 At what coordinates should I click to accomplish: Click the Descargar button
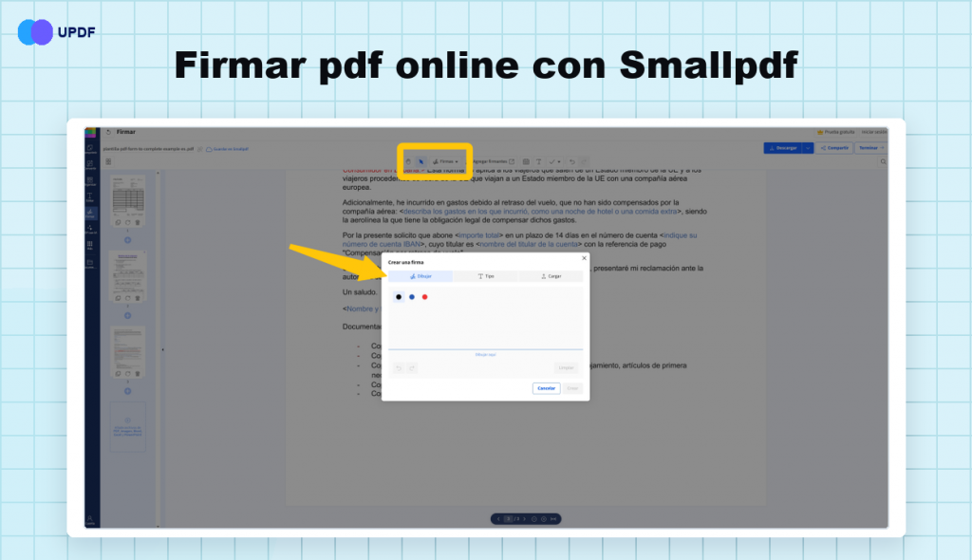pos(783,148)
